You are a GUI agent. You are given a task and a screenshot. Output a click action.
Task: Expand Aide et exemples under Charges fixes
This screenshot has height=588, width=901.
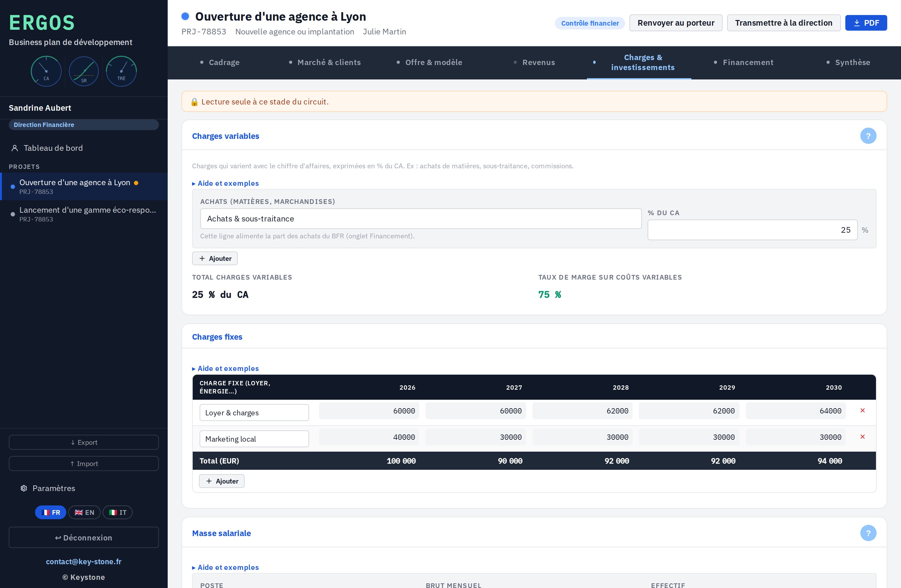point(226,368)
